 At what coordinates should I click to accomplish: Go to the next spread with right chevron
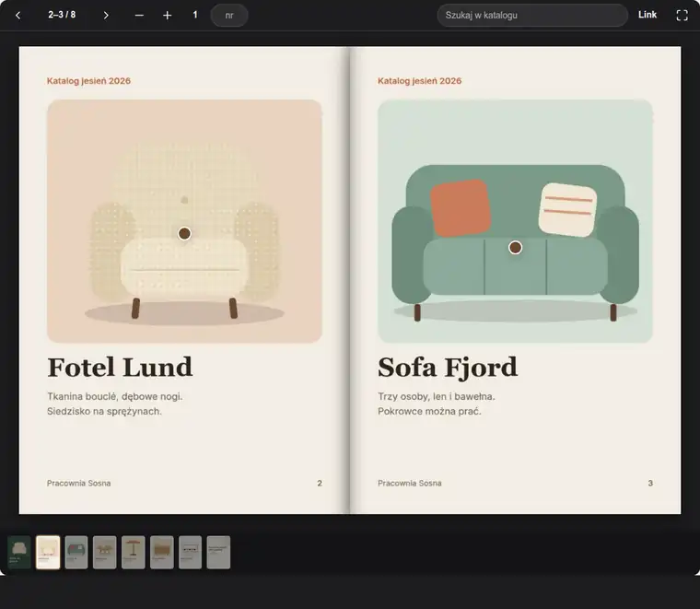(x=106, y=15)
